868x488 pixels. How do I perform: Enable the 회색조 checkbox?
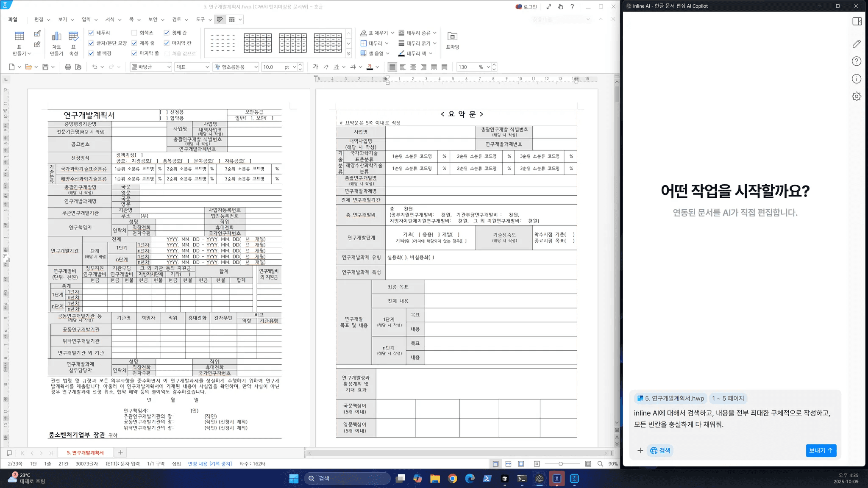point(134,33)
